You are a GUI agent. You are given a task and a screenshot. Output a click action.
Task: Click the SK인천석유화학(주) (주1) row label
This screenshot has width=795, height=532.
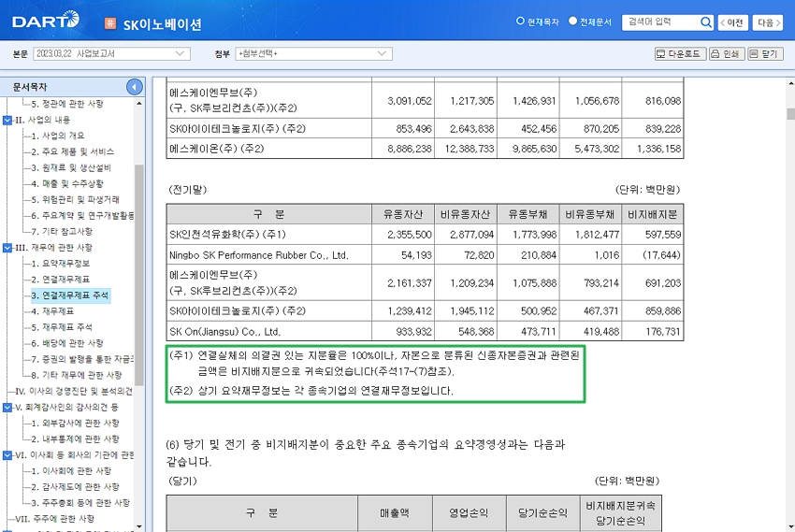(227, 235)
